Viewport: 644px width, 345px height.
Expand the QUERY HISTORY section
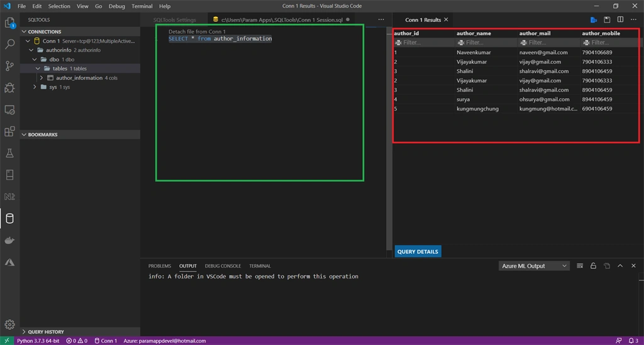(24, 332)
